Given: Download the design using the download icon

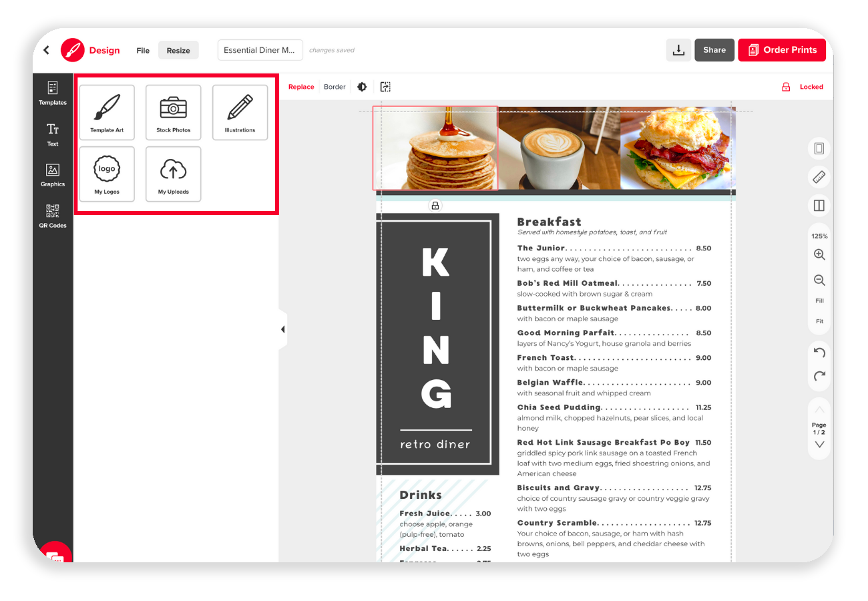Looking at the screenshot, I should 678,50.
